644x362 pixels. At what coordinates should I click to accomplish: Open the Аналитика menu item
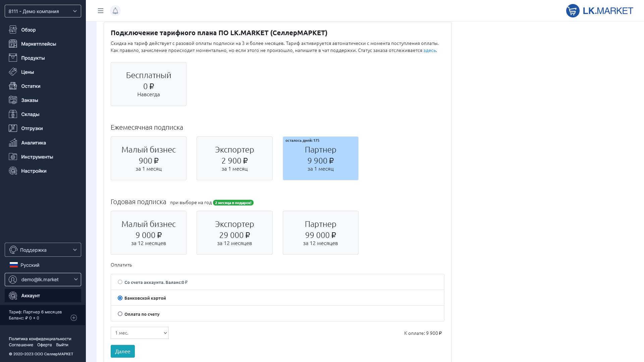point(34,143)
